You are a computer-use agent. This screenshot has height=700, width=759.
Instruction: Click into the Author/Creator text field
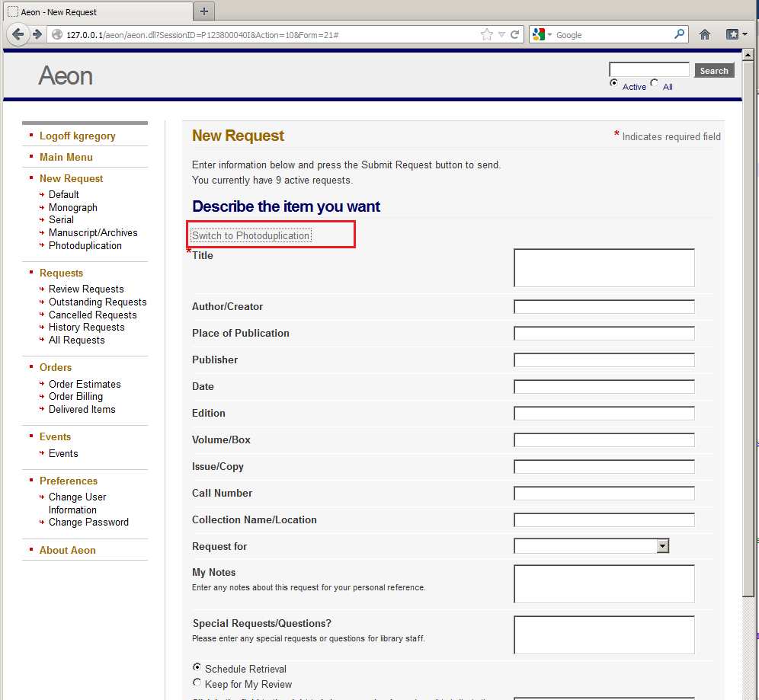[x=604, y=307]
